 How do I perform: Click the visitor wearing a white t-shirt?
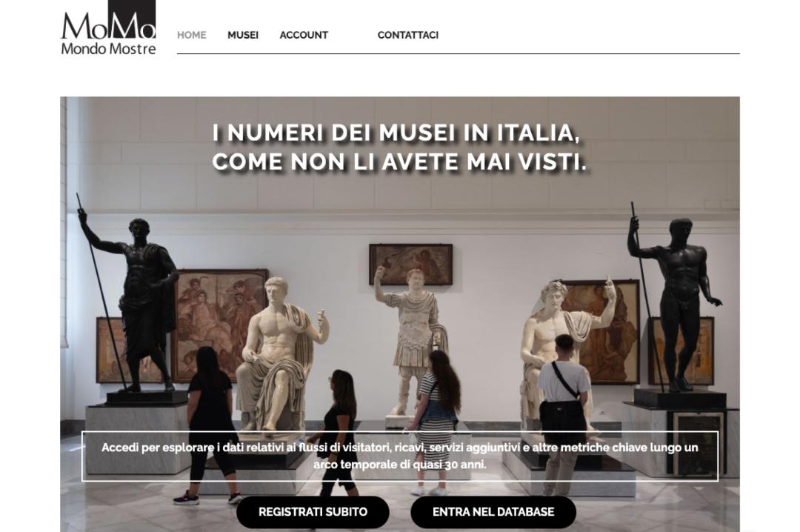click(561, 413)
